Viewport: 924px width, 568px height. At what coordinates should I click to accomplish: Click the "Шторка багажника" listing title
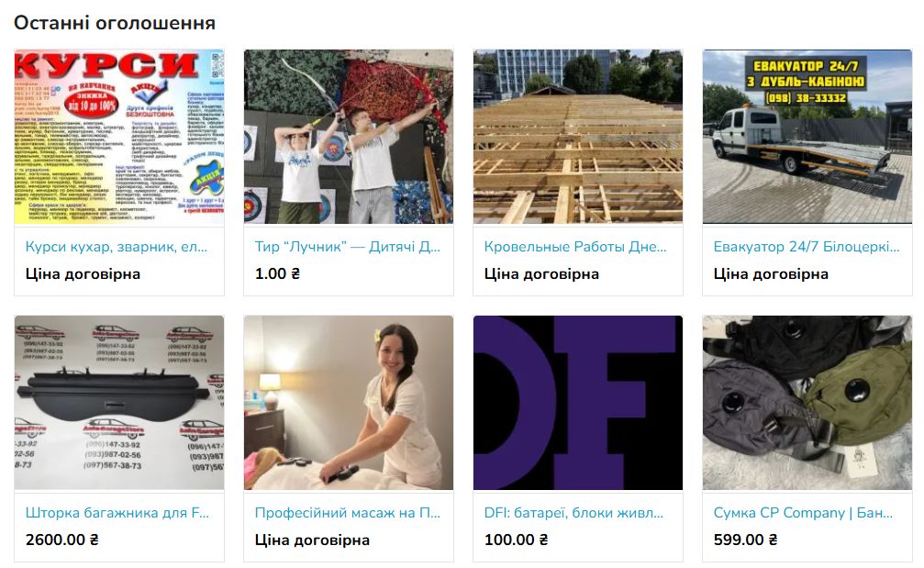click(x=117, y=513)
